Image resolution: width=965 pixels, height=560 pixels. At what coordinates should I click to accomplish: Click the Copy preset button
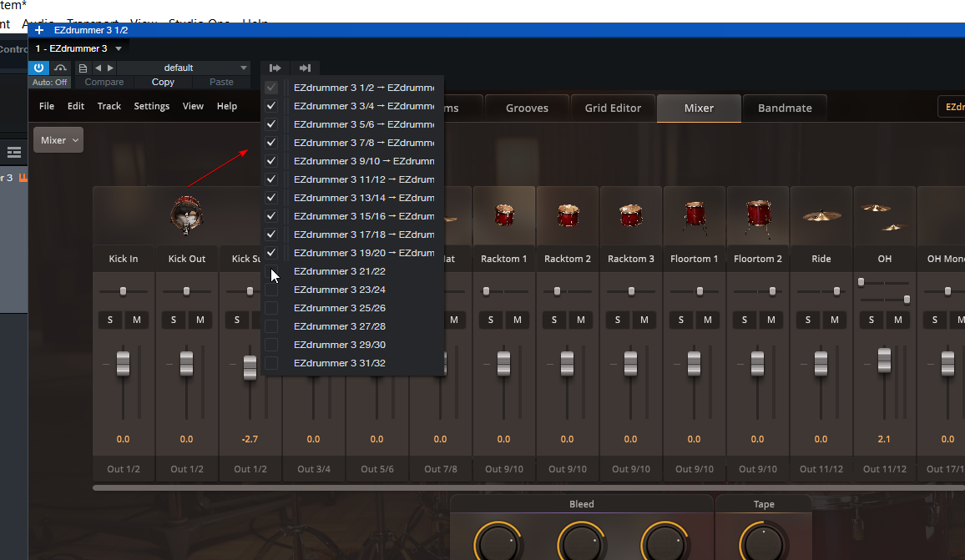[163, 82]
